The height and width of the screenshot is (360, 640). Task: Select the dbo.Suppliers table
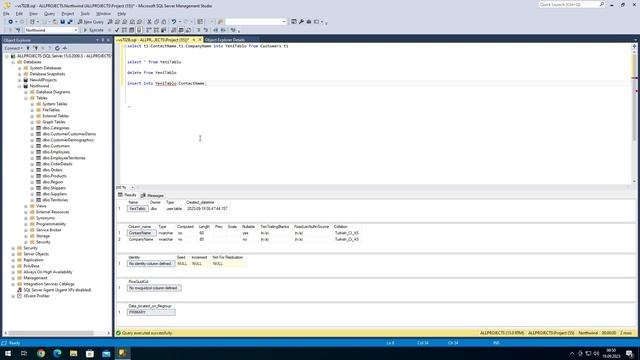[55, 194]
